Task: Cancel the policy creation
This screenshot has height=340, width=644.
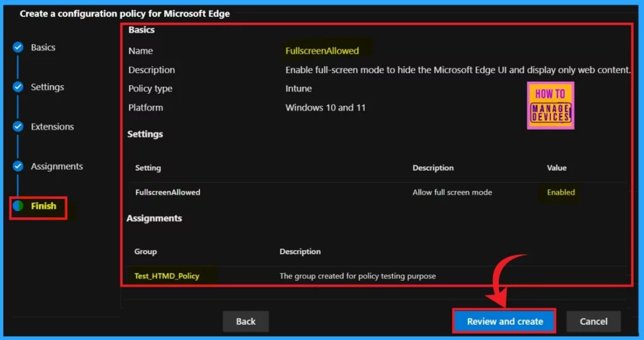Action: [x=593, y=321]
